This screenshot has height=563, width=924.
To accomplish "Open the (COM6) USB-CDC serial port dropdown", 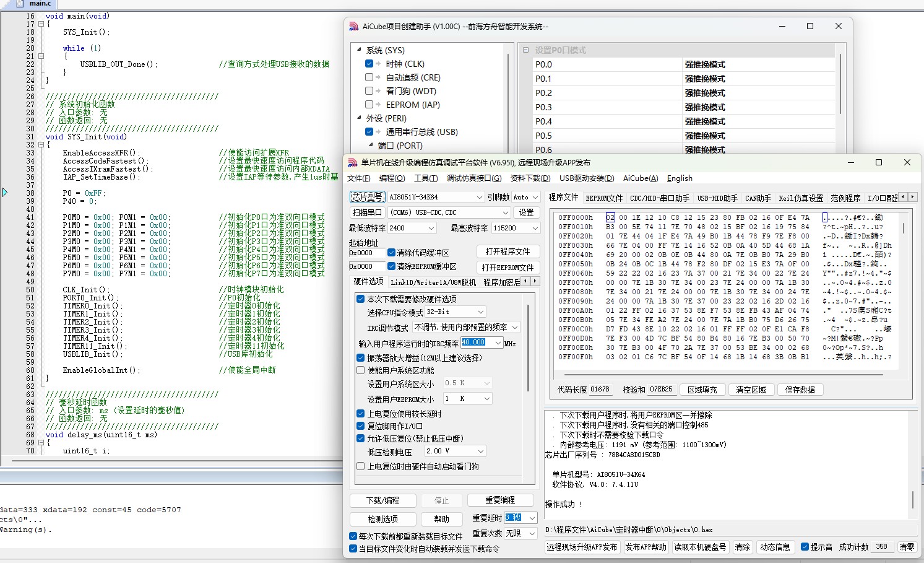I will click(450, 212).
